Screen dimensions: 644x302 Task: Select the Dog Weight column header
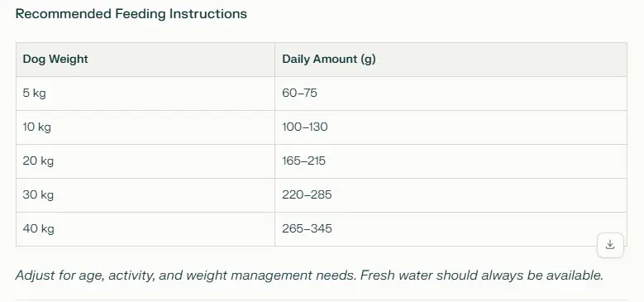(145, 60)
